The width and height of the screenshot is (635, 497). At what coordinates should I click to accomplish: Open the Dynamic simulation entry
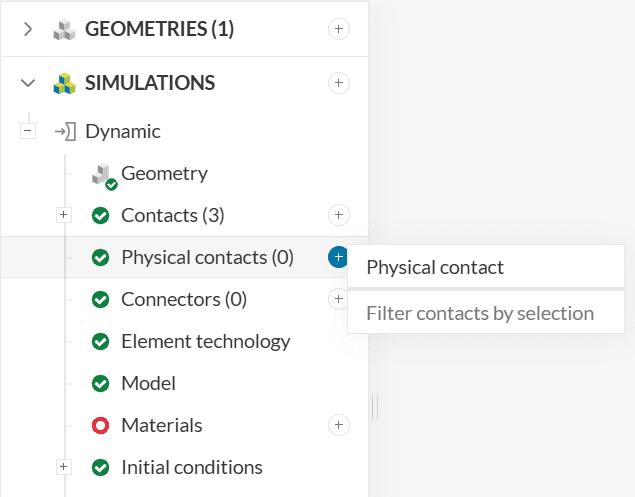pos(122,131)
